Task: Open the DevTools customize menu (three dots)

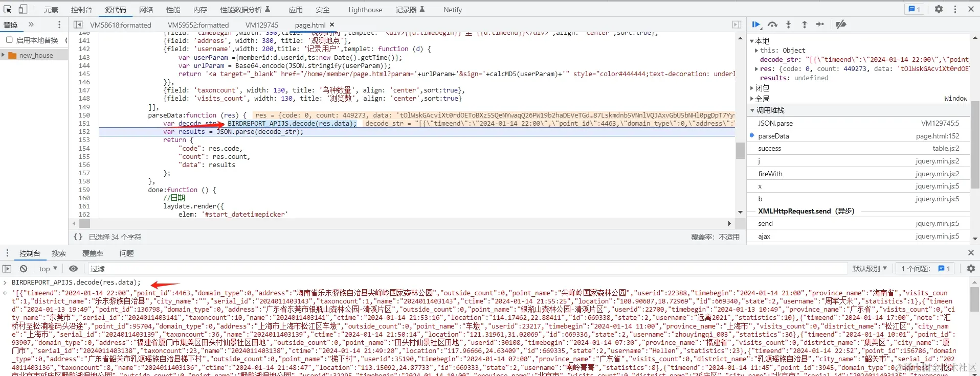Action: point(954,9)
